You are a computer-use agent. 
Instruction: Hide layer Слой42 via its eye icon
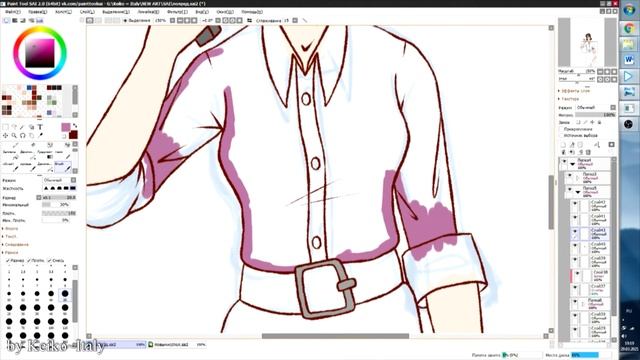(x=575, y=204)
